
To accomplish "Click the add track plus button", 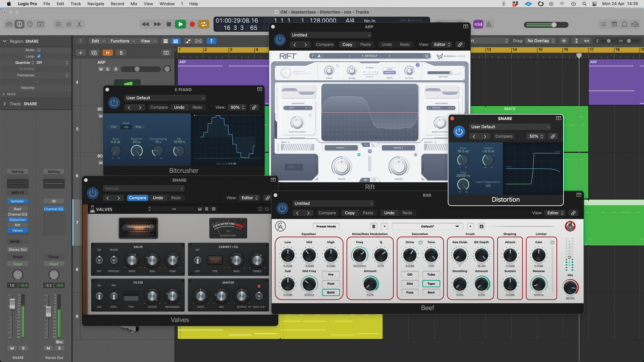I will [x=80, y=53].
